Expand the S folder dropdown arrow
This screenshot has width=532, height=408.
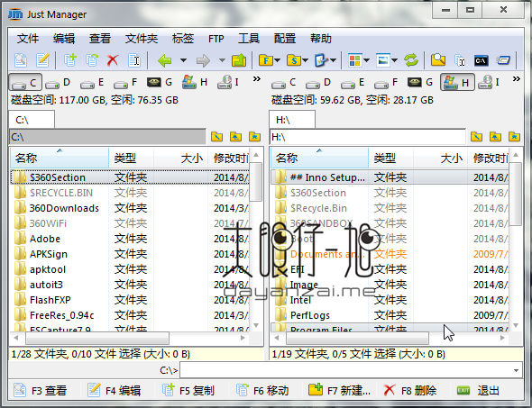tap(306, 60)
